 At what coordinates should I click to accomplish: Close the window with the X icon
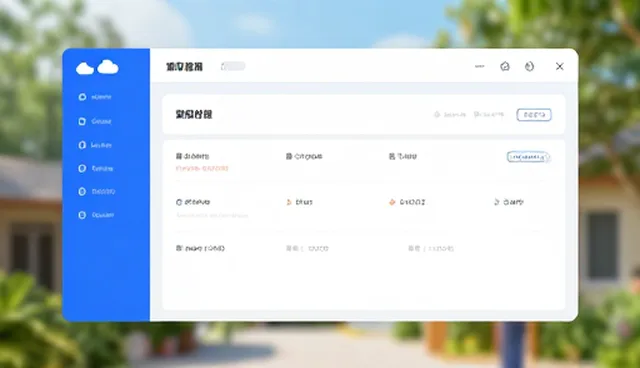click(x=560, y=67)
